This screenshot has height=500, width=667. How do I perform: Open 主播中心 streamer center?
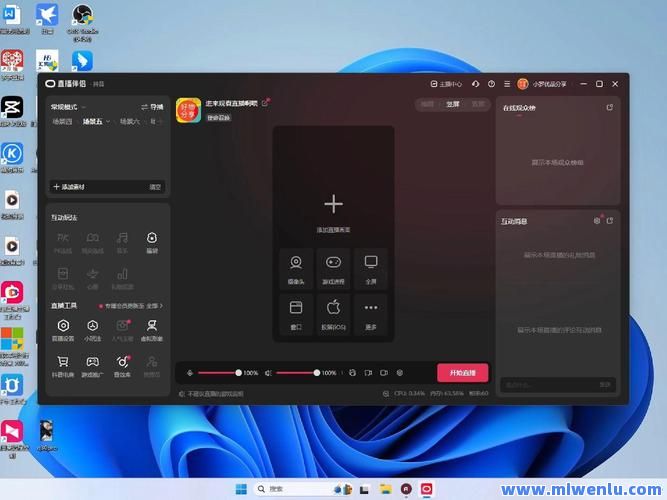(446, 84)
